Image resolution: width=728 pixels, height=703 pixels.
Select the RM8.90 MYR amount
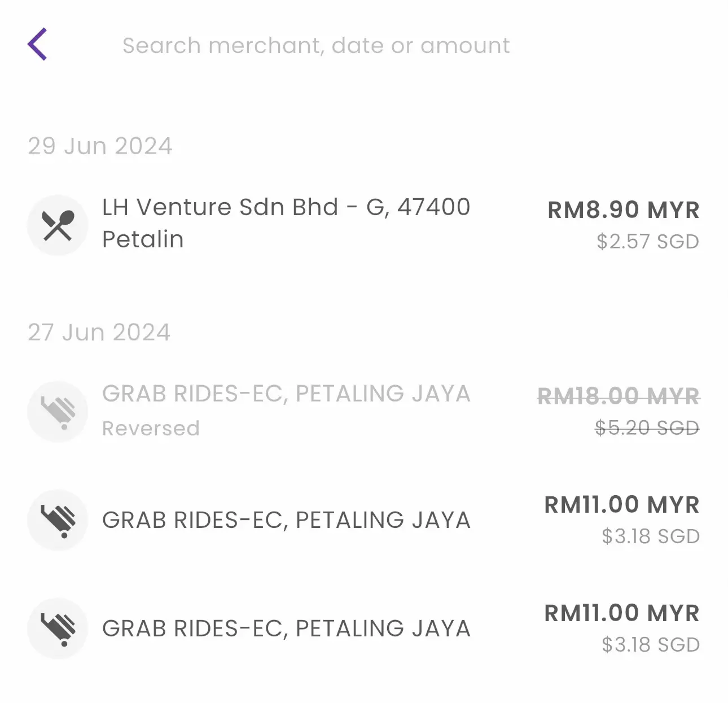[x=624, y=210]
